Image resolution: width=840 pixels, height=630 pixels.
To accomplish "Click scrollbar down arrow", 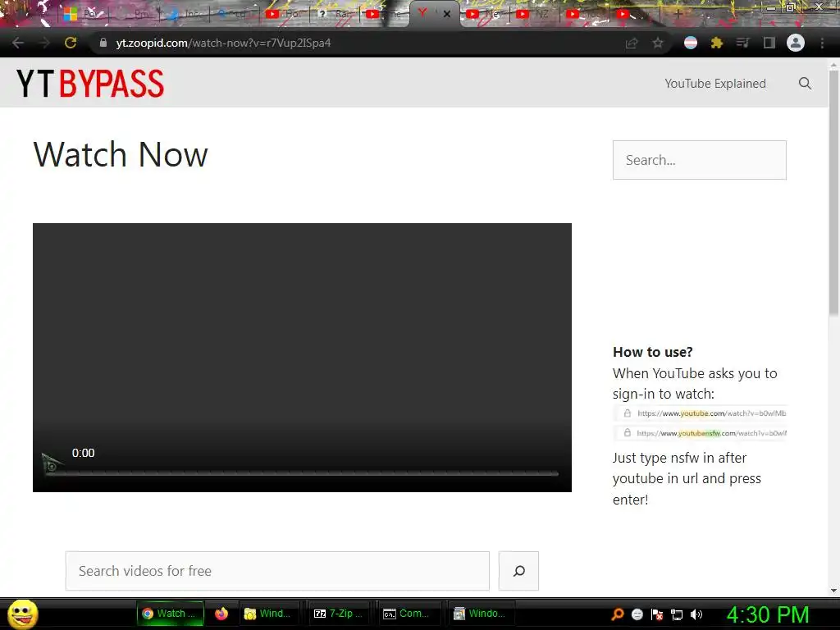I will tap(833, 591).
